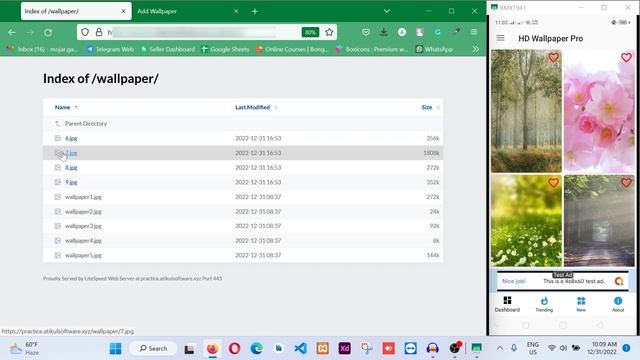Open the Seller Dashboard bookmark
Image resolution: width=640 pixels, height=360 pixels.
tap(168, 49)
